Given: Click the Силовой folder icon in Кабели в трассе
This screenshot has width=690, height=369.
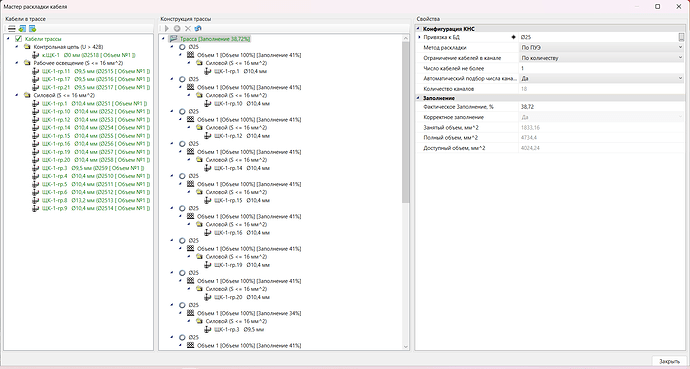Looking at the screenshot, I should [27, 95].
